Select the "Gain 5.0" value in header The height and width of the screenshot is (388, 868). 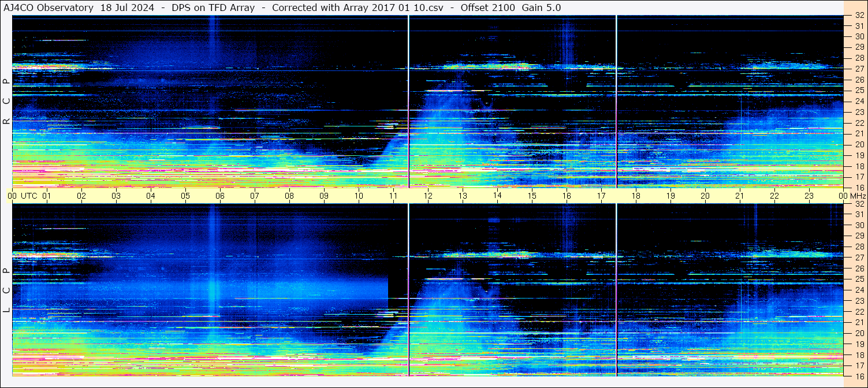pos(541,8)
